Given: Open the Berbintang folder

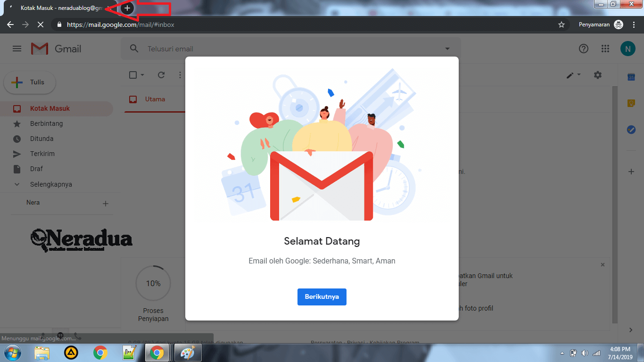Looking at the screenshot, I should [x=46, y=123].
